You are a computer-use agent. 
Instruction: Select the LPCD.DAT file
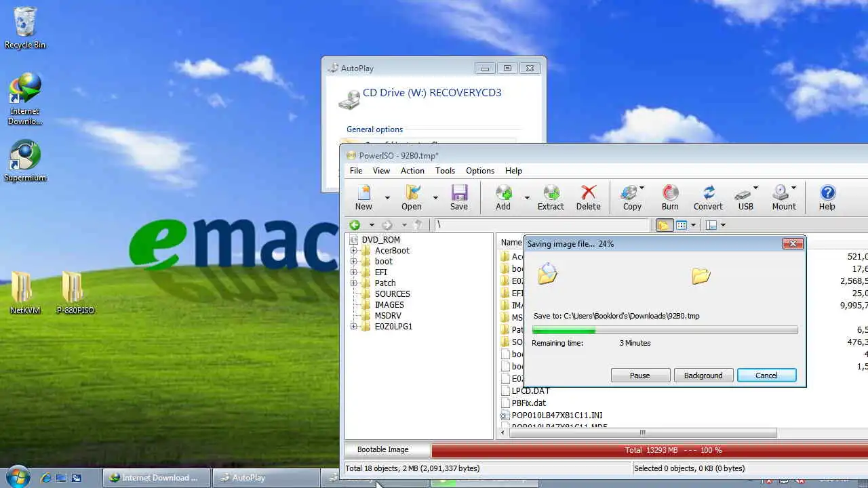(x=525, y=391)
